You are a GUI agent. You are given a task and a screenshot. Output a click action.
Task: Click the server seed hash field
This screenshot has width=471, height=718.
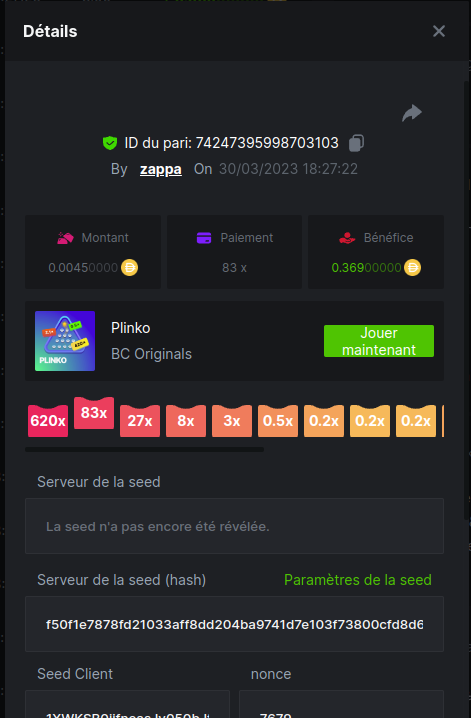coord(234,624)
